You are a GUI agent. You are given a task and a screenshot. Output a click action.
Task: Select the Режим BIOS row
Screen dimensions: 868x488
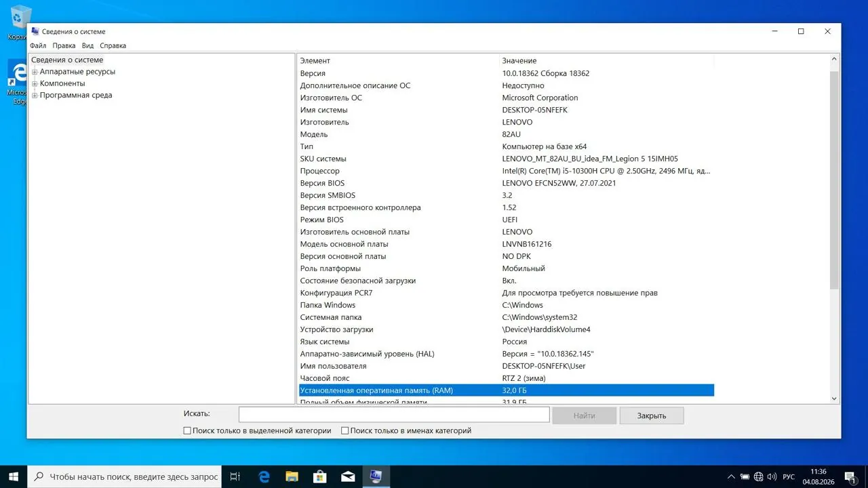pyautogui.click(x=507, y=220)
